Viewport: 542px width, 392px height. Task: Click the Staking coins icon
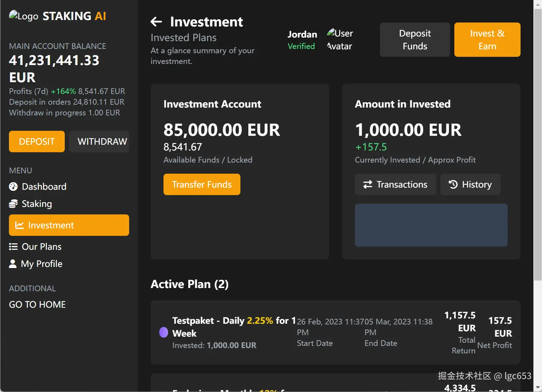click(x=13, y=204)
